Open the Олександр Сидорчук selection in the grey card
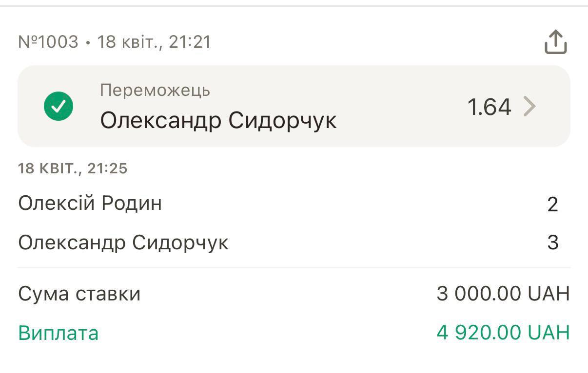This screenshot has width=588, height=373. tap(218, 121)
